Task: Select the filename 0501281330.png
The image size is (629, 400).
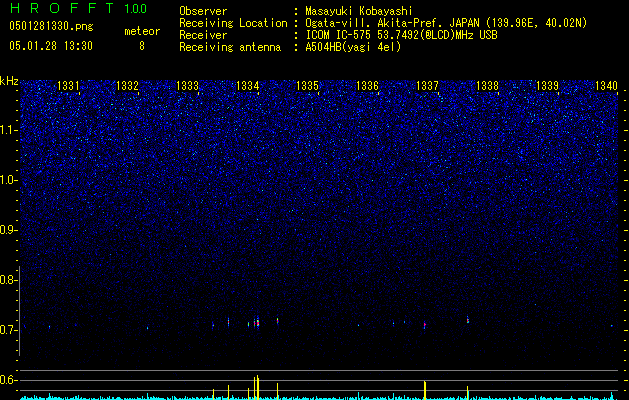Action: [x=51, y=26]
